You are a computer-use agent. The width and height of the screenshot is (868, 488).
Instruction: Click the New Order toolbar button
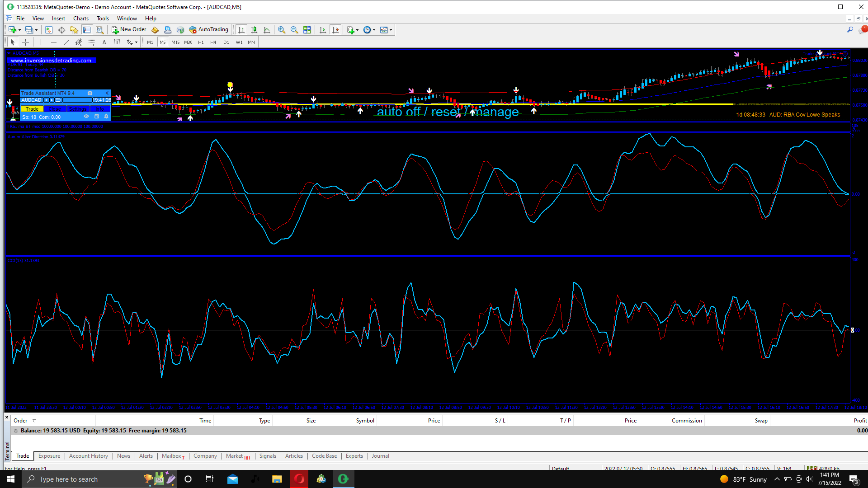(x=129, y=30)
